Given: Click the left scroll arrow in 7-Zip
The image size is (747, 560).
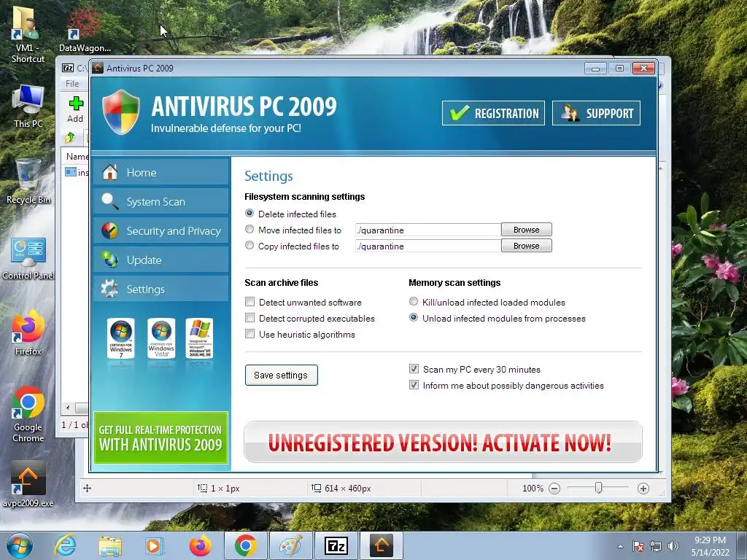Looking at the screenshot, I should 68,408.
